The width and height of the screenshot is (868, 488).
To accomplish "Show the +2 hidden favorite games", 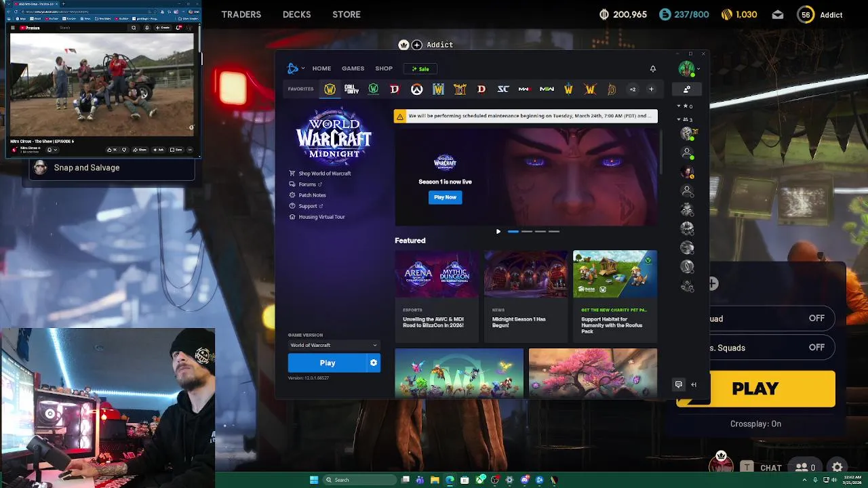I will tap(633, 89).
